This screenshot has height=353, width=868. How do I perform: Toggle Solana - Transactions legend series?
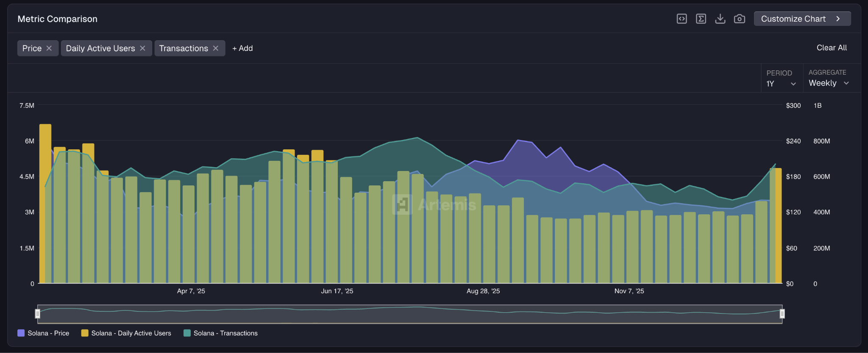(x=220, y=333)
